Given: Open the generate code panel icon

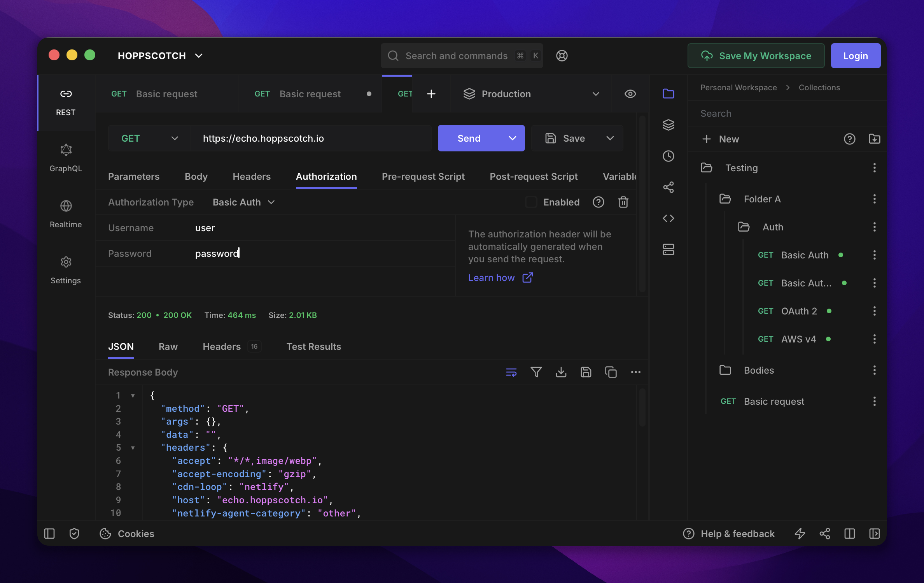Looking at the screenshot, I should [x=668, y=218].
